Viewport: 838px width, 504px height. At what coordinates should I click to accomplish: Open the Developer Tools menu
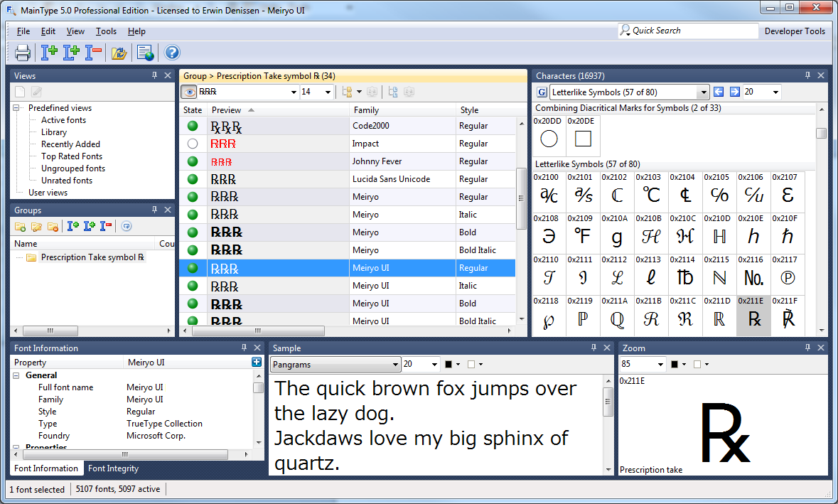tap(795, 31)
